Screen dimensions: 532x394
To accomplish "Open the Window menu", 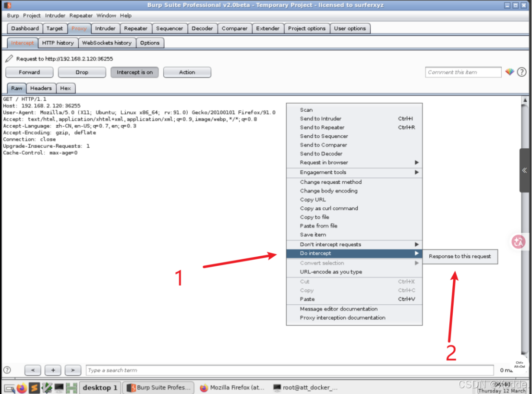I will click(x=106, y=16).
